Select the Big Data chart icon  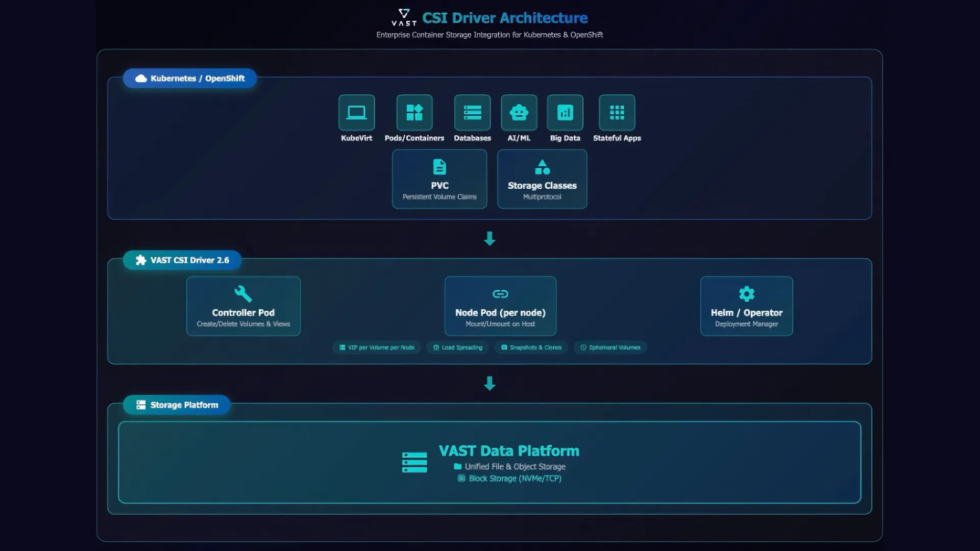pos(565,112)
